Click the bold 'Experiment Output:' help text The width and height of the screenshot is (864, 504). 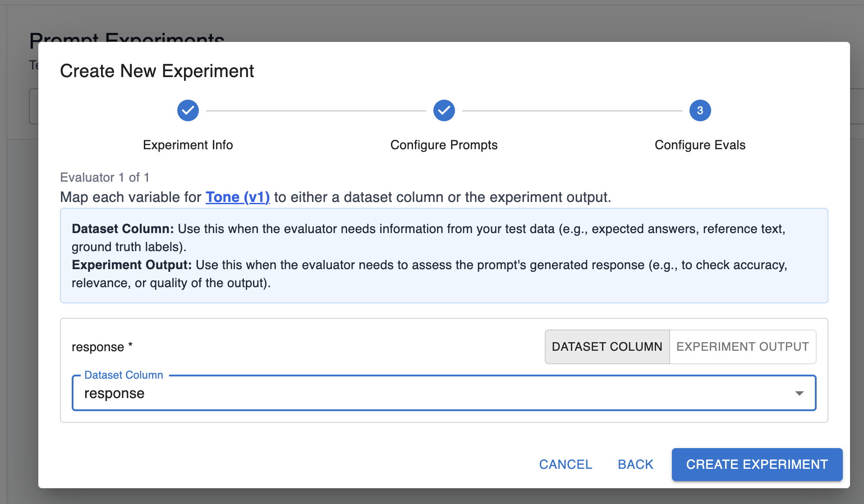click(x=132, y=265)
